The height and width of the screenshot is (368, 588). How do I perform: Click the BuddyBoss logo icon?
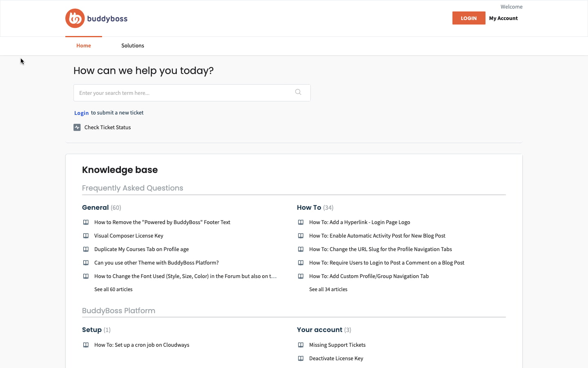pos(75,18)
